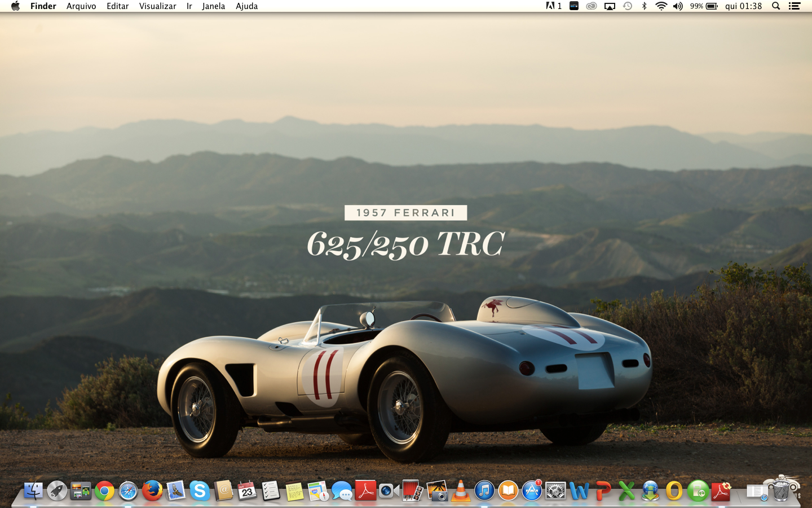Screen dimensions: 812x508
Task: Open Safari compass icon in Dock
Action: pyautogui.click(x=128, y=491)
